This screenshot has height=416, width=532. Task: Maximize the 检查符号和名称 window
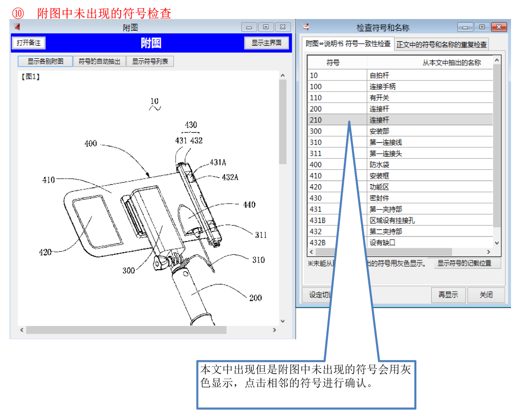point(482,27)
